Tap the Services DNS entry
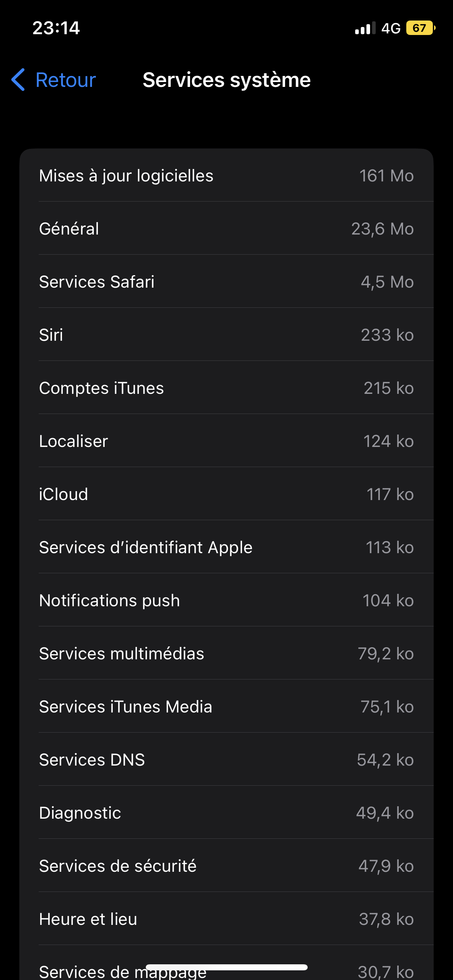Screen dimensions: 453x980 coord(226,760)
